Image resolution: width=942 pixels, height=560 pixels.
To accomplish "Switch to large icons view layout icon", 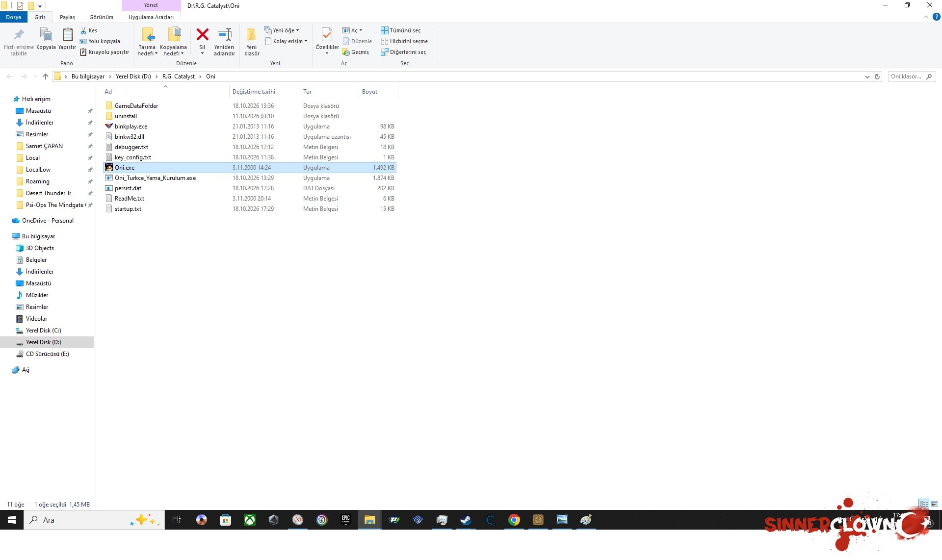I will (x=935, y=504).
